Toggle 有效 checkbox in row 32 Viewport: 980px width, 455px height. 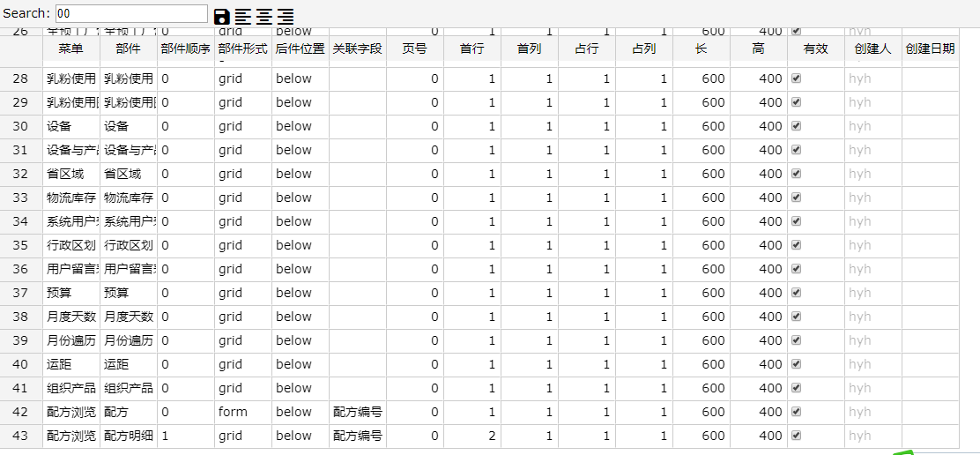coord(796,173)
